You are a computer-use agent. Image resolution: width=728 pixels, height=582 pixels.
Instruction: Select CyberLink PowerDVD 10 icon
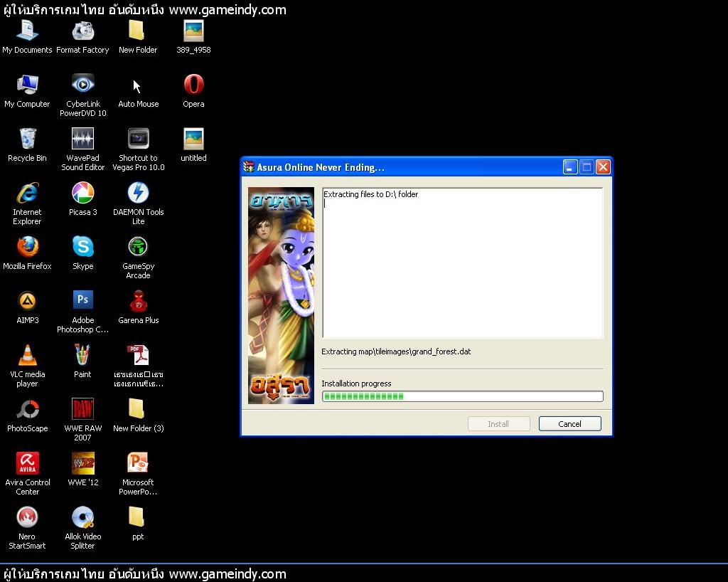tap(82, 85)
